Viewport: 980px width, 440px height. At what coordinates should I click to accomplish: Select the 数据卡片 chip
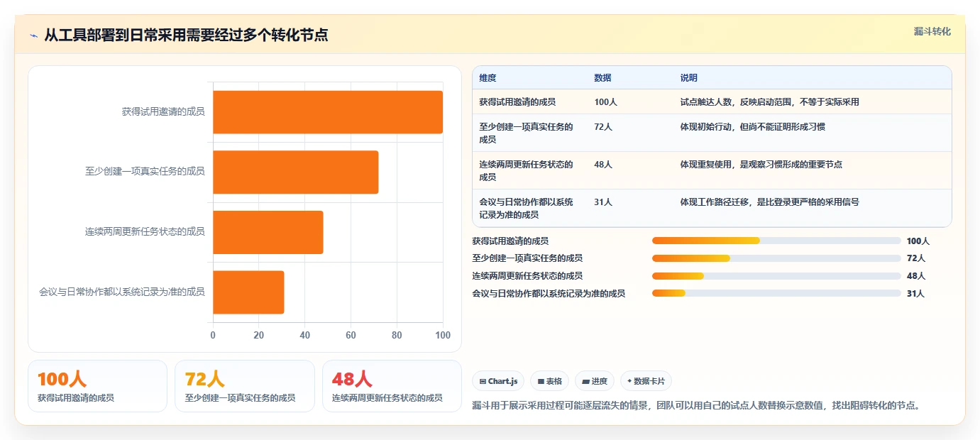click(x=646, y=381)
